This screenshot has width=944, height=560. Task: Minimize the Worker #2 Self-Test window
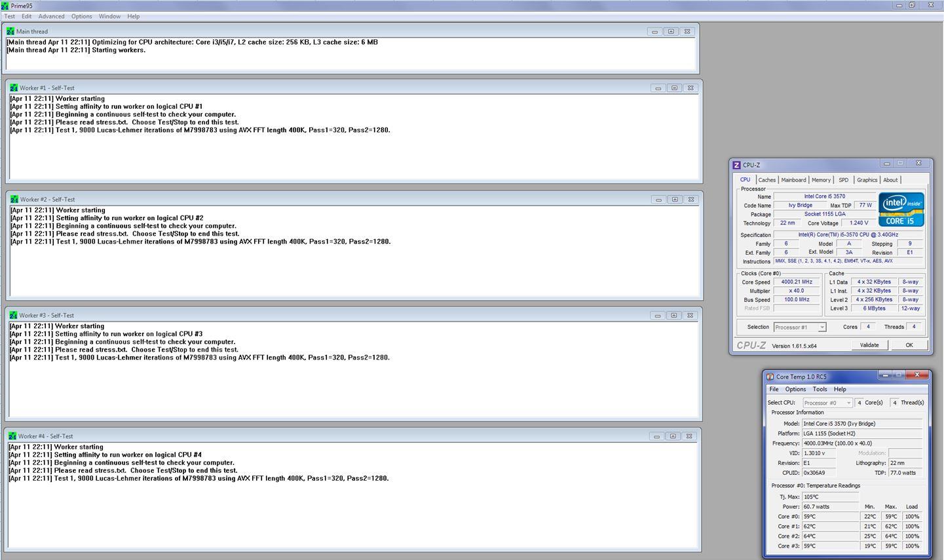click(x=658, y=199)
